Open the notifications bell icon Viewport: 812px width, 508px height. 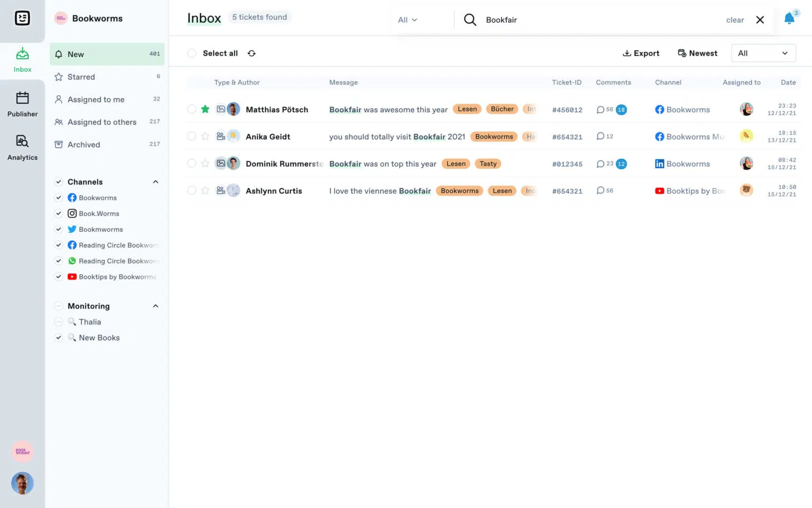click(x=789, y=19)
